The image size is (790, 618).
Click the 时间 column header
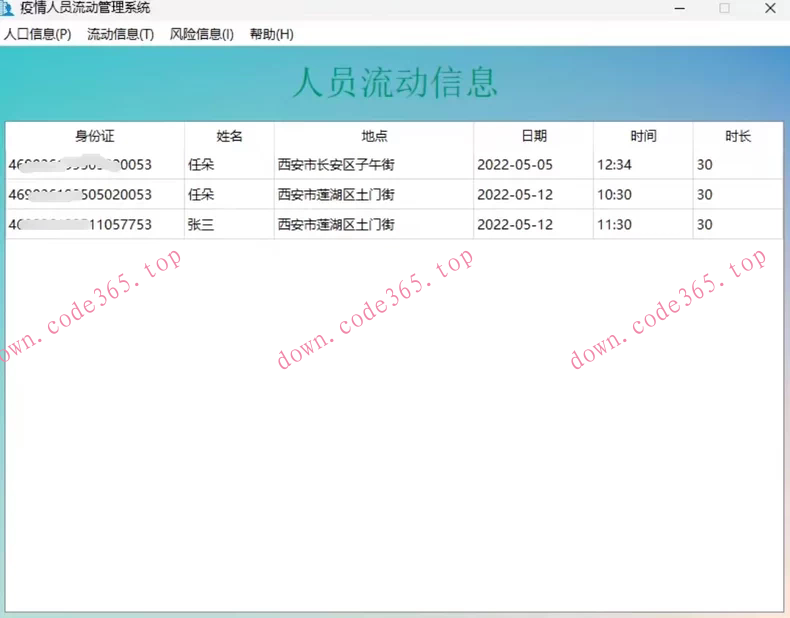coord(643,136)
